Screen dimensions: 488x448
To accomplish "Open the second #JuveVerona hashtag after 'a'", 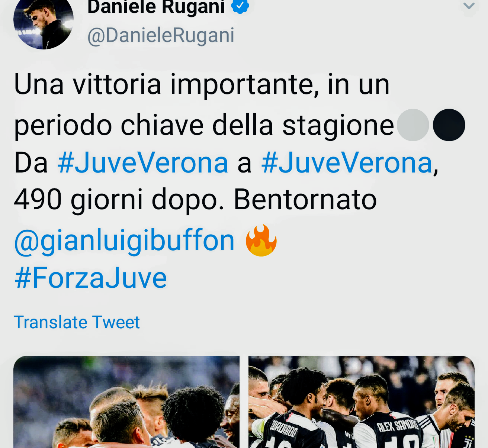I will point(347,162).
